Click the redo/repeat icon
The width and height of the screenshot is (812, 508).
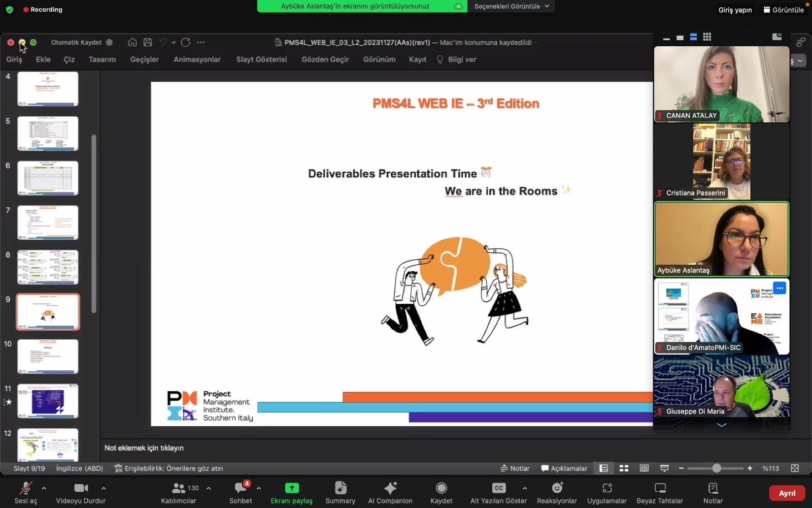[186, 42]
